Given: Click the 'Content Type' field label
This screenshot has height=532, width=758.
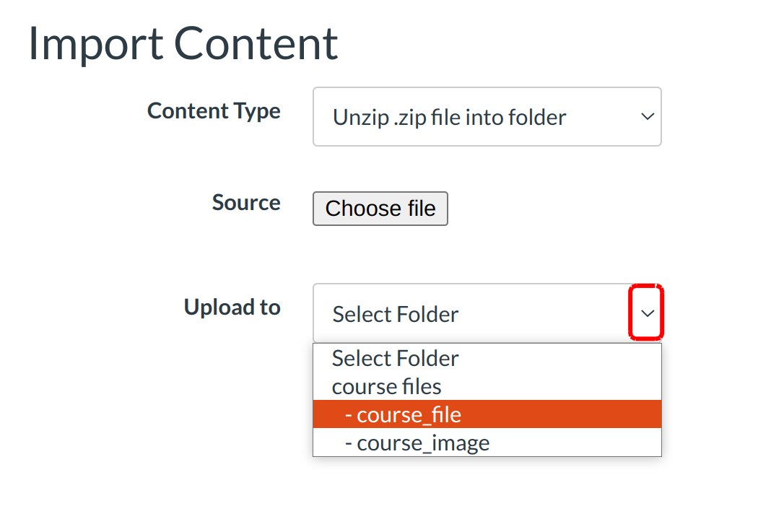Looking at the screenshot, I should [214, 111].
